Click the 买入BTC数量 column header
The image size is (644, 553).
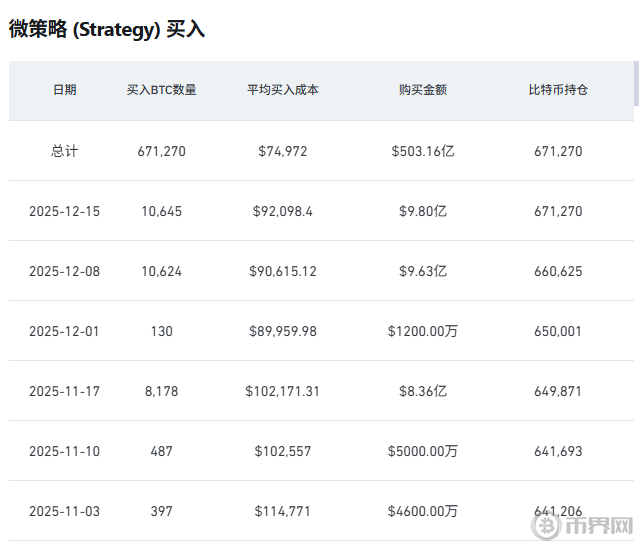[x=161, y=90]
